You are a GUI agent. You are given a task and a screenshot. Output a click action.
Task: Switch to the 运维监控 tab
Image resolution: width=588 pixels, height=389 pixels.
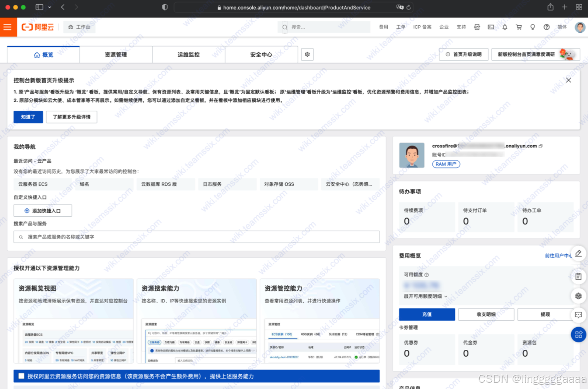(x=189, y=55)
